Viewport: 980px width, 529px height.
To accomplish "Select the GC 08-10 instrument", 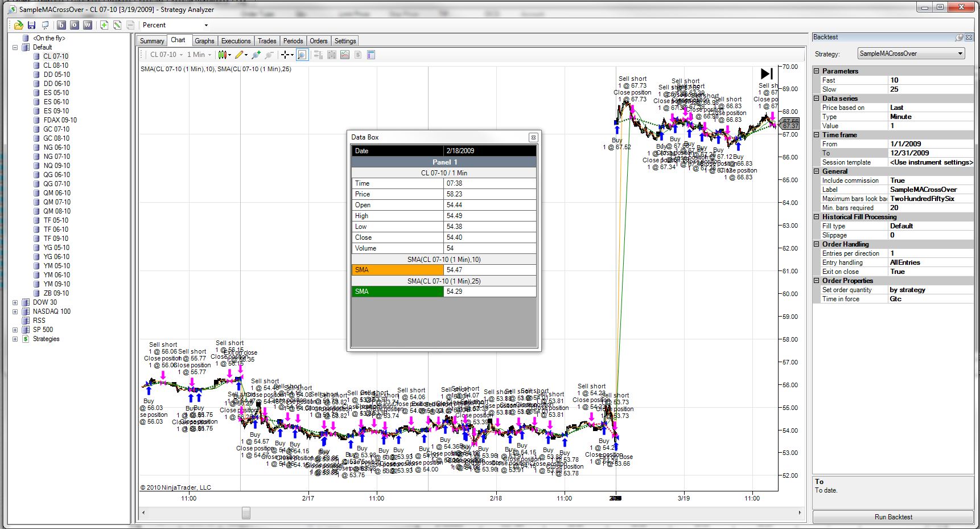I will (56, 138).
